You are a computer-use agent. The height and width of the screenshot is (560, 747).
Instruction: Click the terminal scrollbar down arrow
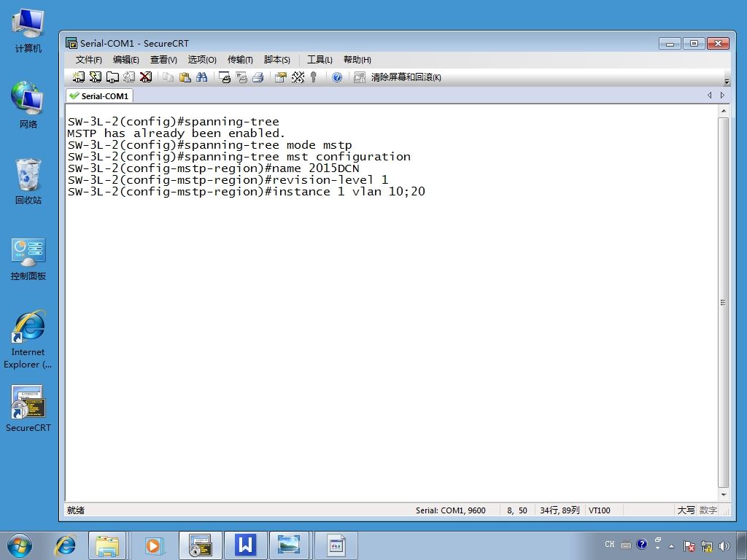pos(724,495)
